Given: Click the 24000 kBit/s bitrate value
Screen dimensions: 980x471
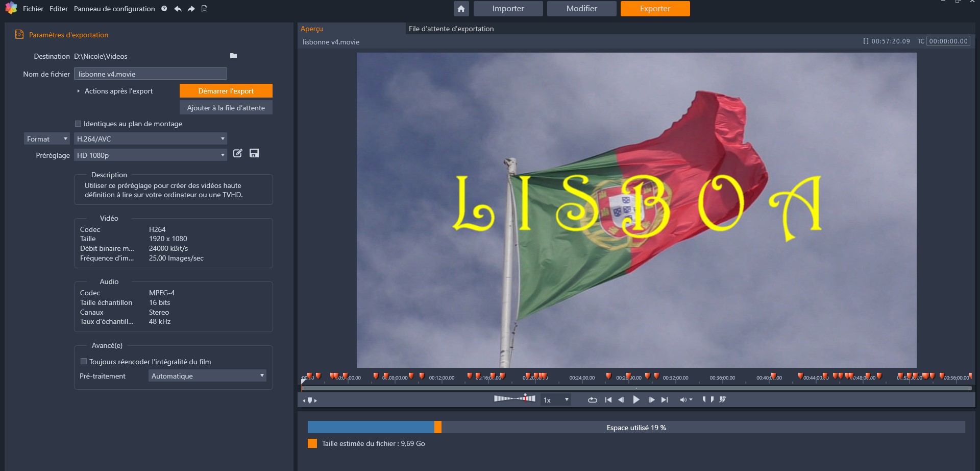Looking at the screenshot, I should [168, 248].
